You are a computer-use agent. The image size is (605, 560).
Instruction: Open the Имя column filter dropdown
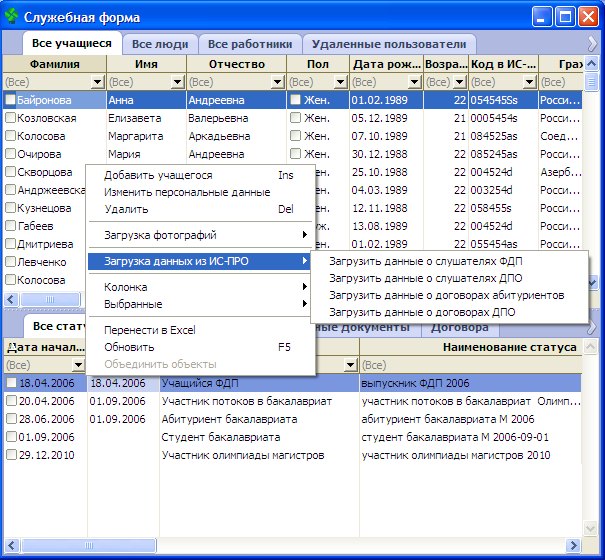[x=177, y=82]
